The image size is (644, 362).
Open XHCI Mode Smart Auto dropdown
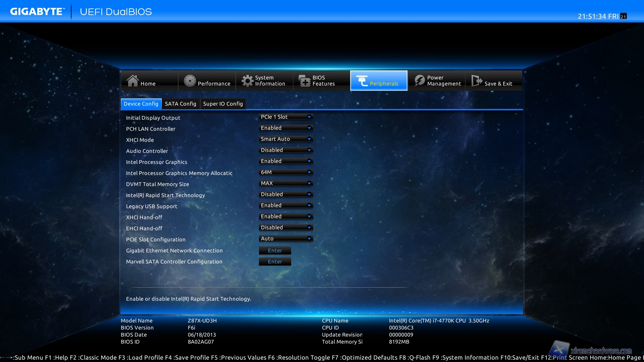(x=285, y=139)
